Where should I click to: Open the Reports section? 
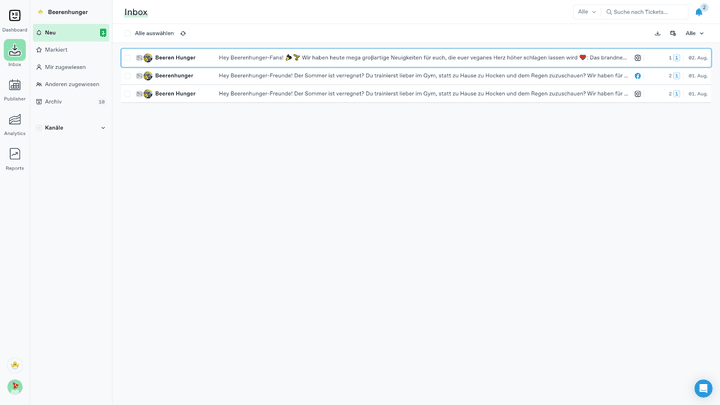point(15,159)
